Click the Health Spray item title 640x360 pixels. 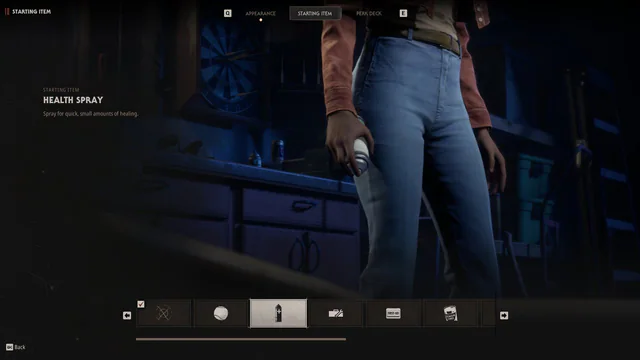(73, 100)
